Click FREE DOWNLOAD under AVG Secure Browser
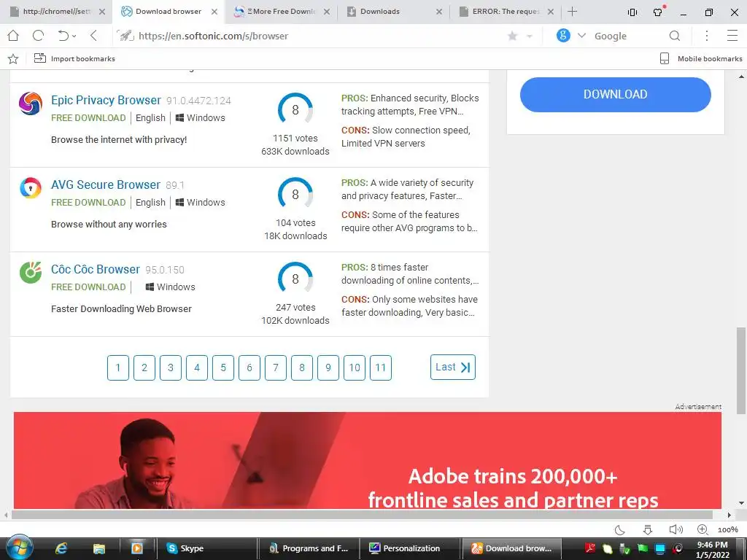The image size is (747, 560). pos(88,203)
